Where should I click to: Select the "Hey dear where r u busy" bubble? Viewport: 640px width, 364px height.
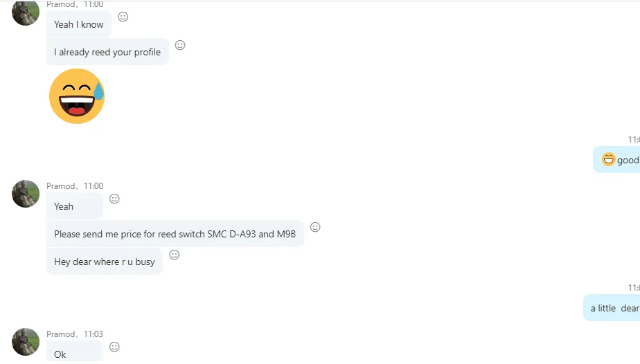105,262
